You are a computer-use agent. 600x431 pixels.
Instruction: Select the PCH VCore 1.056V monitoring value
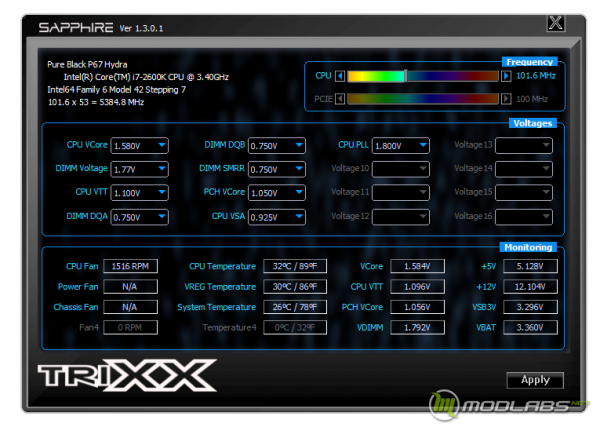click(417, 307)
